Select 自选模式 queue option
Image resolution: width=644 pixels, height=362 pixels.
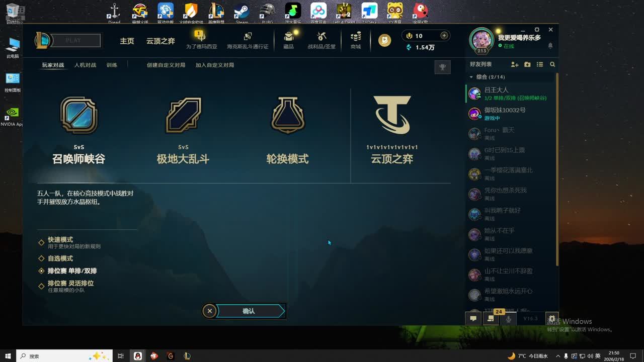click(x=60, y=258)
